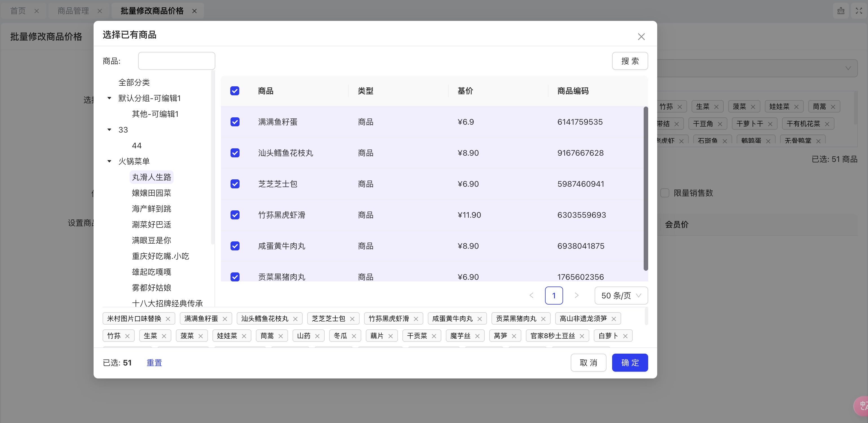Uncheck the 贡菜黑猪肉丸 row checkbox
Screen dimensions: 868x423
[235, 277]
